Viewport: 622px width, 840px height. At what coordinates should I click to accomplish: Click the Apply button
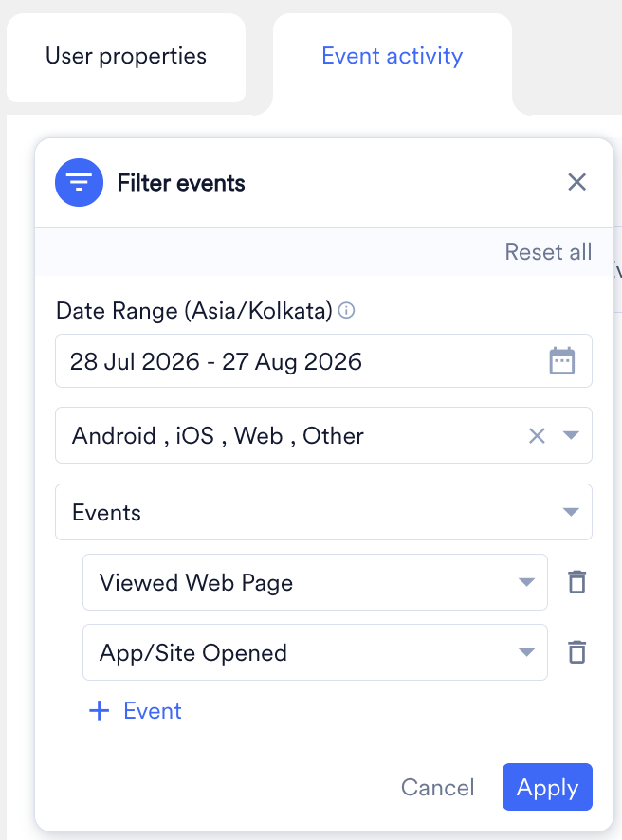(x=547, y=787)
